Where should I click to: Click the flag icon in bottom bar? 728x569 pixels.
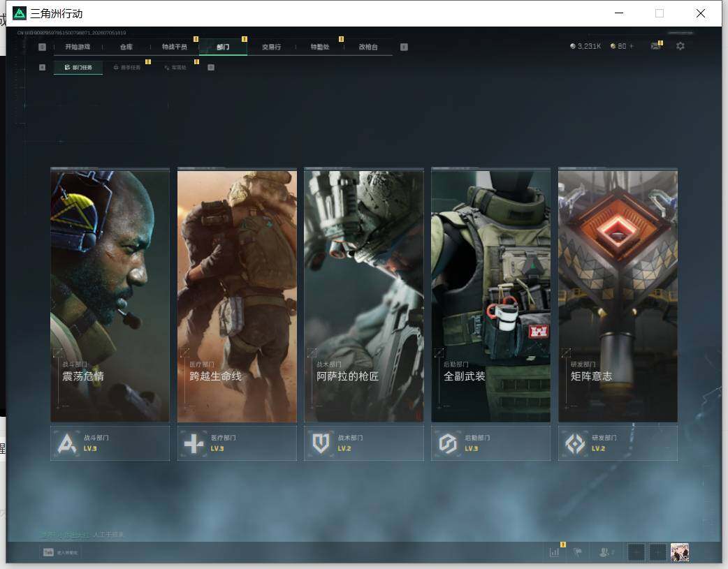point(578,552)
